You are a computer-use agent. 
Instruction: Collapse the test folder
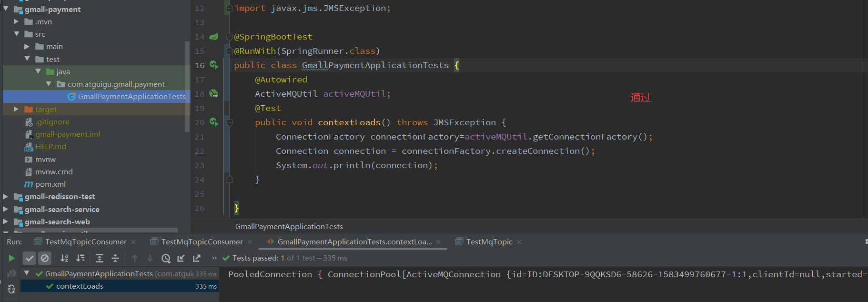coord(27,59)
